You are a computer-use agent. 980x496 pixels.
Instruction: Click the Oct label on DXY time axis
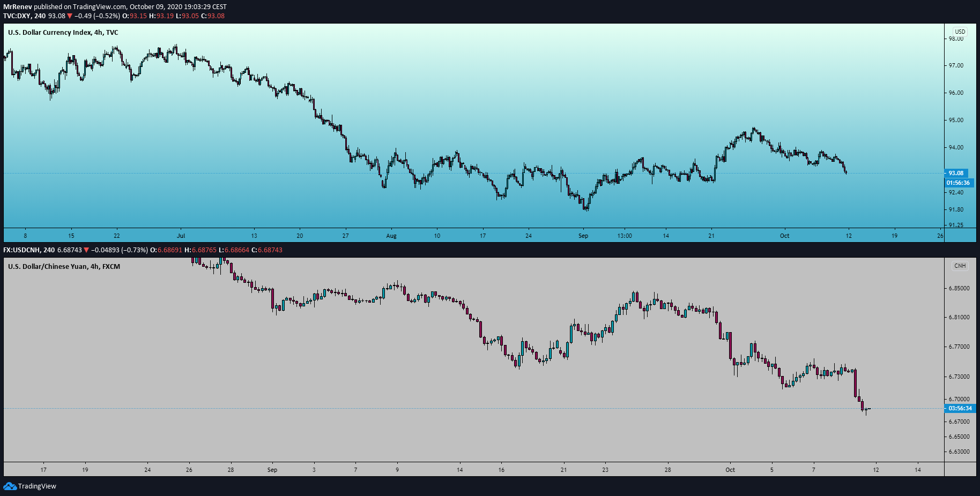coord(784,236)
